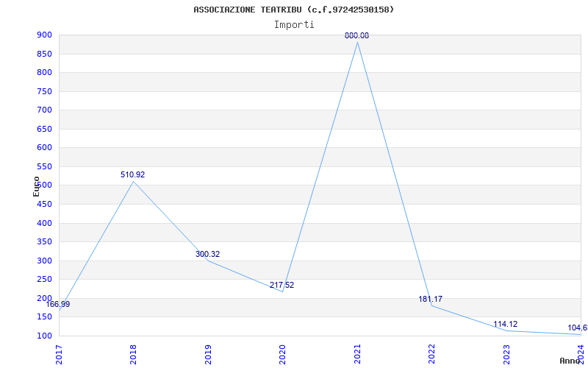
Task: Click the 2021 x-axis year label
Action: point(357,355)
